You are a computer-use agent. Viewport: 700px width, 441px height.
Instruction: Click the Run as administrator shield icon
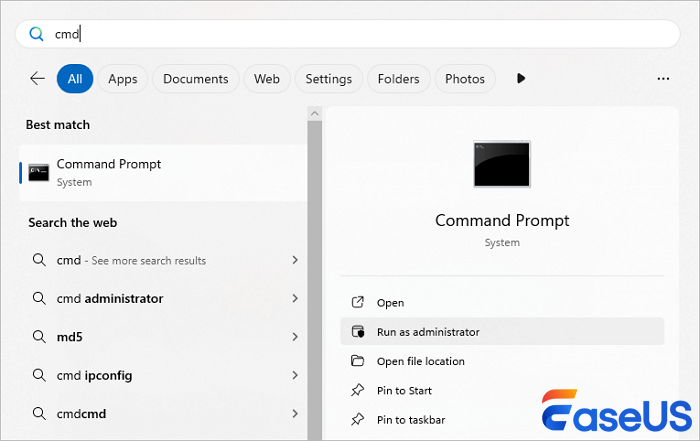click(x=358, y=332)
